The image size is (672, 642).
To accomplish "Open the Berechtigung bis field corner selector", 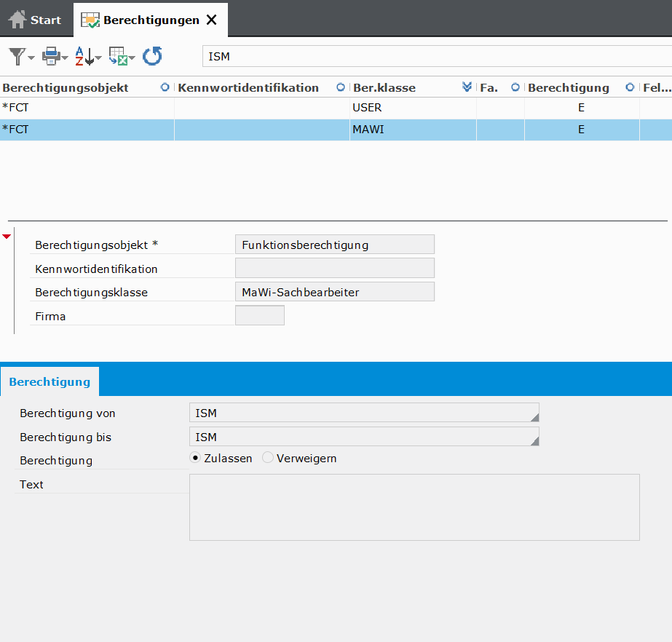I will coord(534,441).
